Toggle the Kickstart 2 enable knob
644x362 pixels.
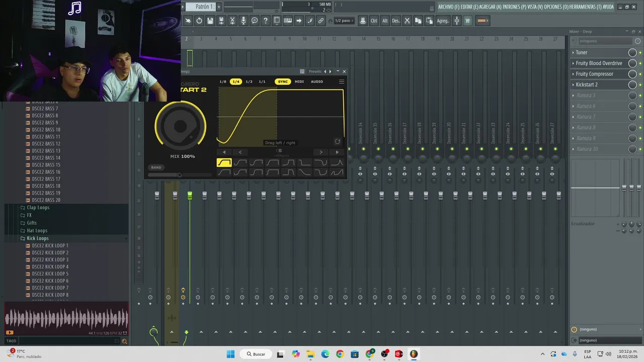[632, 84]
